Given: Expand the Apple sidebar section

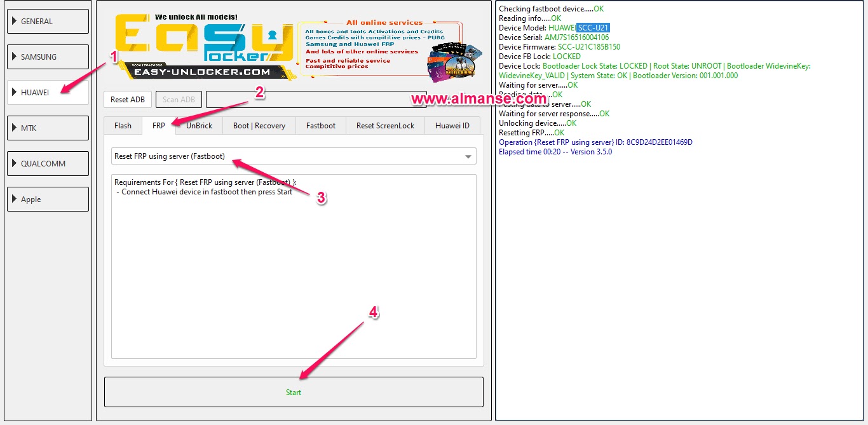Looking at the screenshot, I should coord(48,199).
